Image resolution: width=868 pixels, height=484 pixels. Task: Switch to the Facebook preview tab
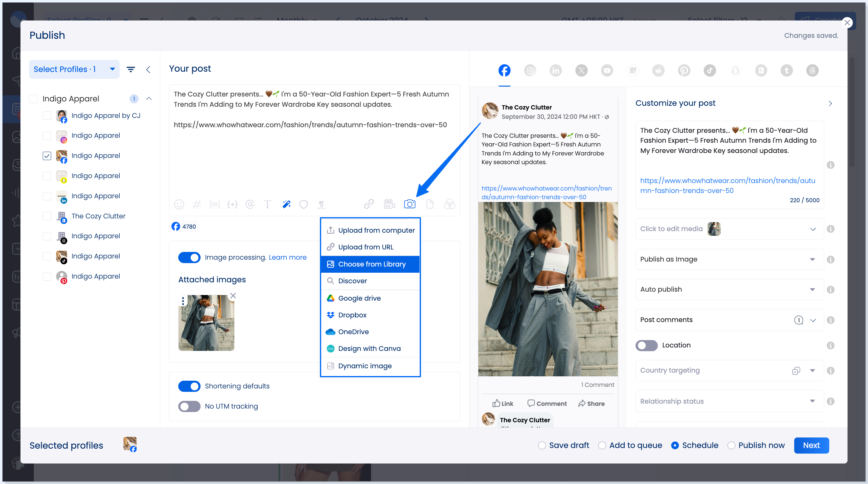pos(504,70)
